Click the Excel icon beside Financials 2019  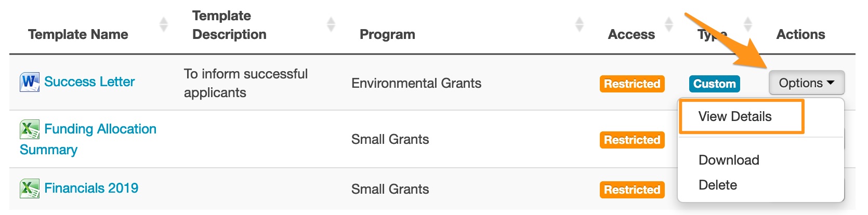pyautogui.click(x=30, y=189)
